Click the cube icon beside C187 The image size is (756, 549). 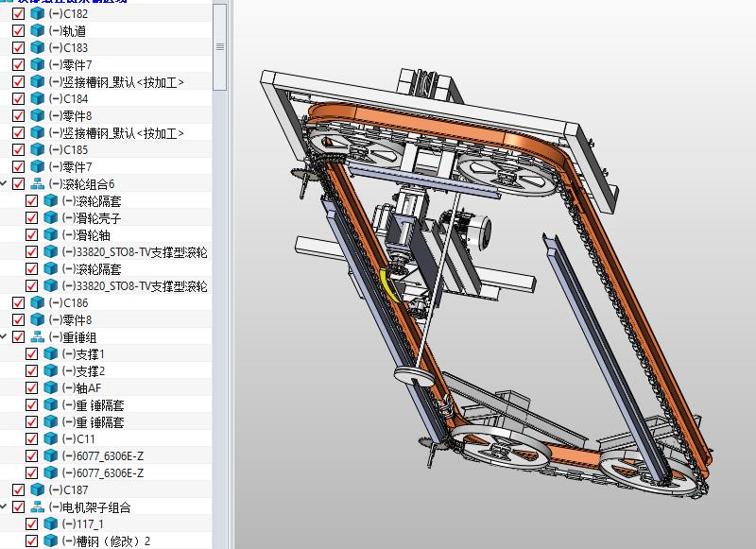(37, 489)
